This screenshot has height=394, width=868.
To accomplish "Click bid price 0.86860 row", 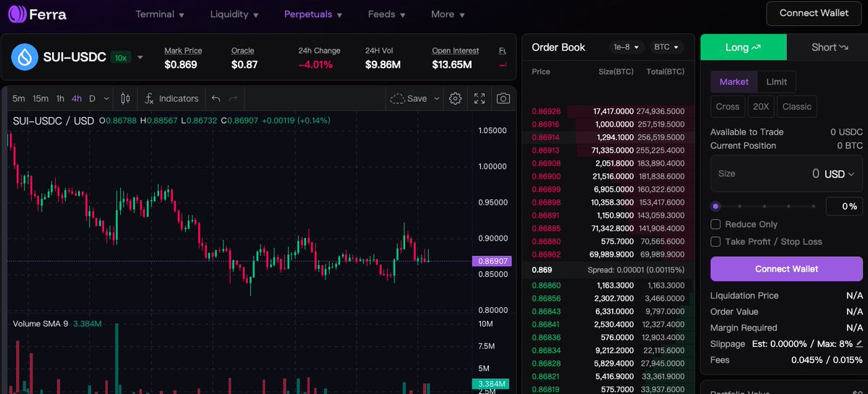I will pyautogui.click(x=608, y=286).
